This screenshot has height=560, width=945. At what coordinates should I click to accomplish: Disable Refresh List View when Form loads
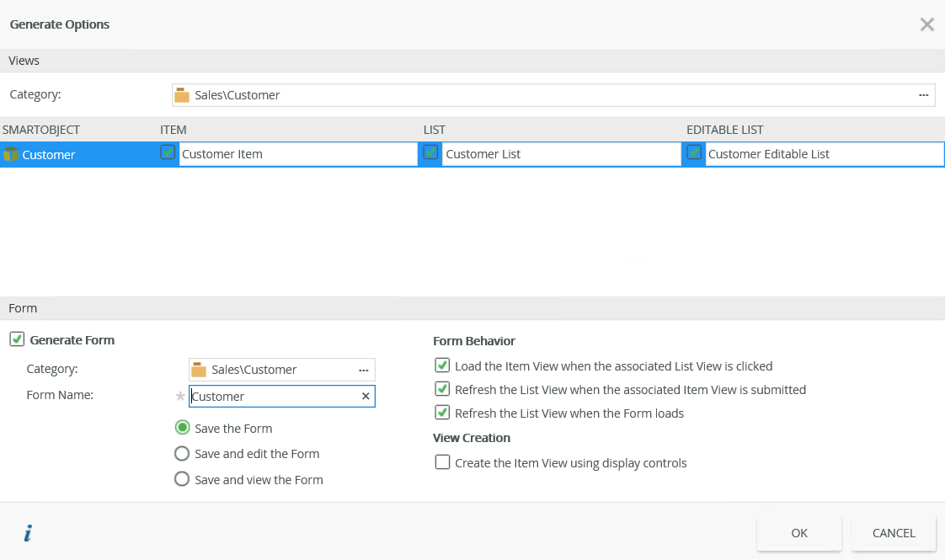(442, 413)
